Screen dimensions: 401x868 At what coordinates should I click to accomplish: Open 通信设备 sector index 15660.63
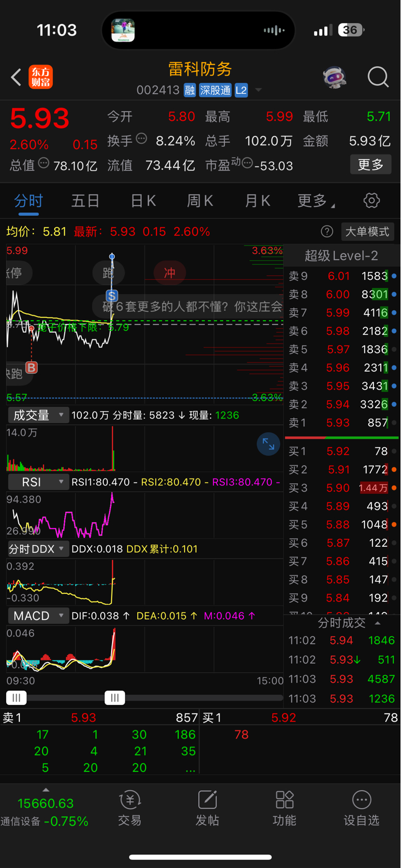click(x=45, y=812)
